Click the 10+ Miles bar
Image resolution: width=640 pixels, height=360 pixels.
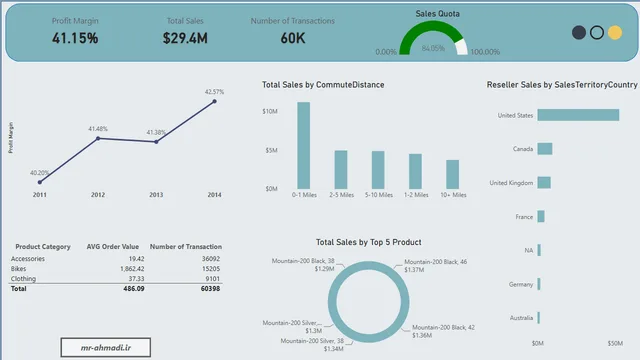(453, 174)
